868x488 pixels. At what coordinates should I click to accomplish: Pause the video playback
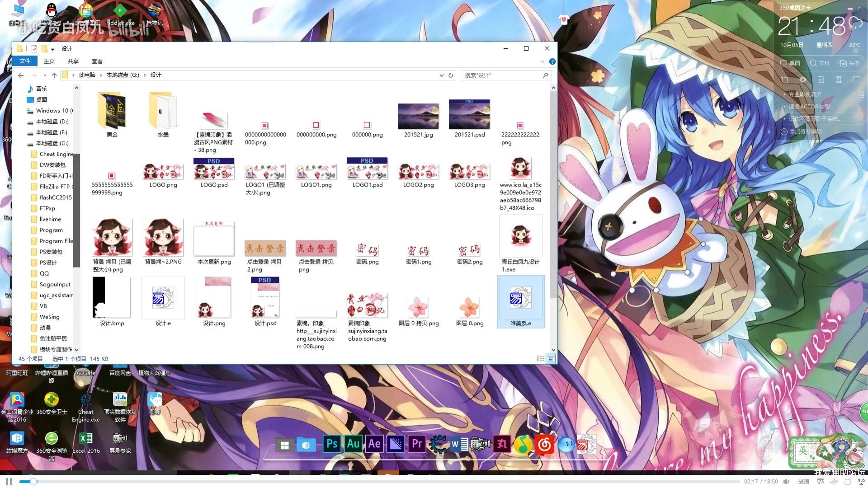(9, 482)
